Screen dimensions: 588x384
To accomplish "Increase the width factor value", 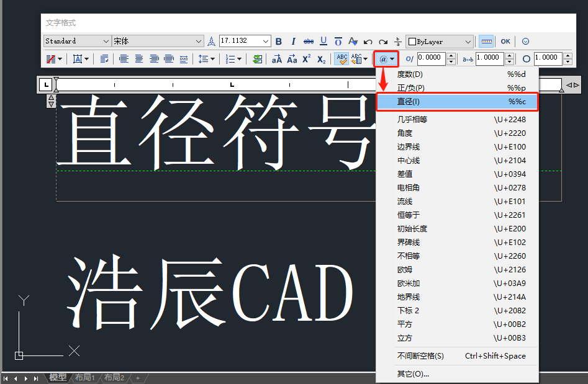I will click(568, 55).
